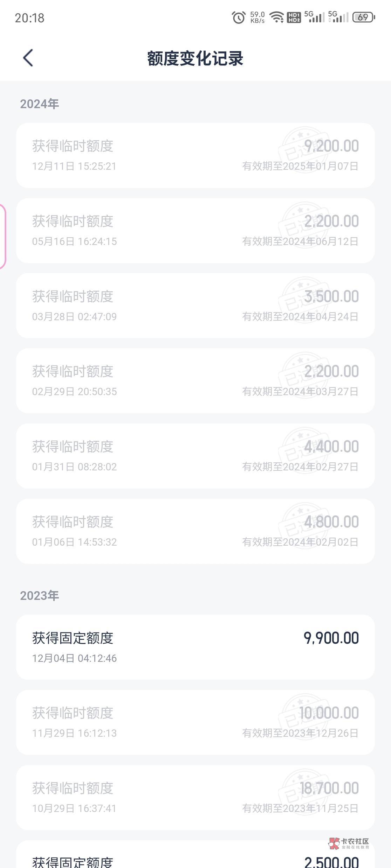Tap the battery level indicator
Image resolution: width=391 pixels, height=868 pixels.
[x=364, y=17]
